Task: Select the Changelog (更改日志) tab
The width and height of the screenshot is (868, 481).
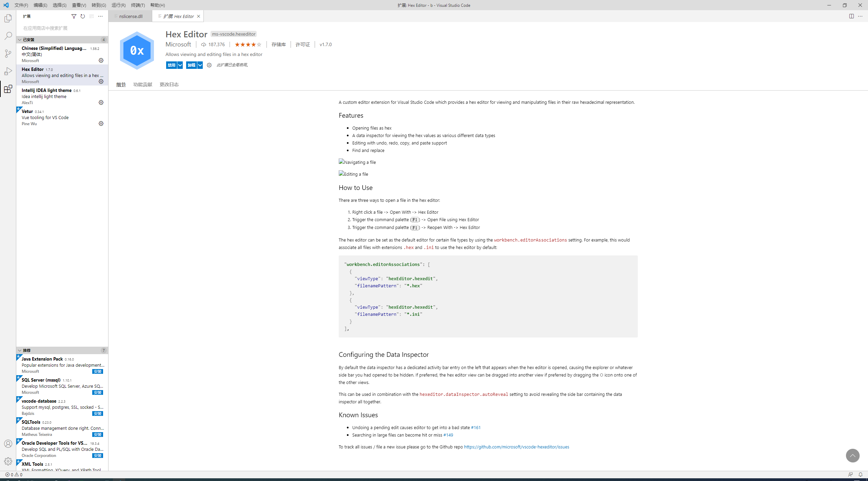Action: 169,84
